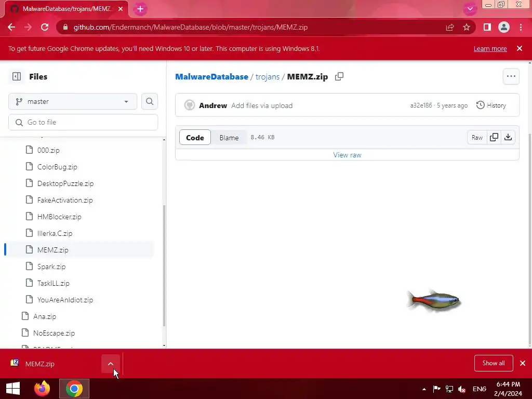This screenshot has height=399, width=532.
Task: Copy raw file contents icon
Action: click(x=494, y=137)
